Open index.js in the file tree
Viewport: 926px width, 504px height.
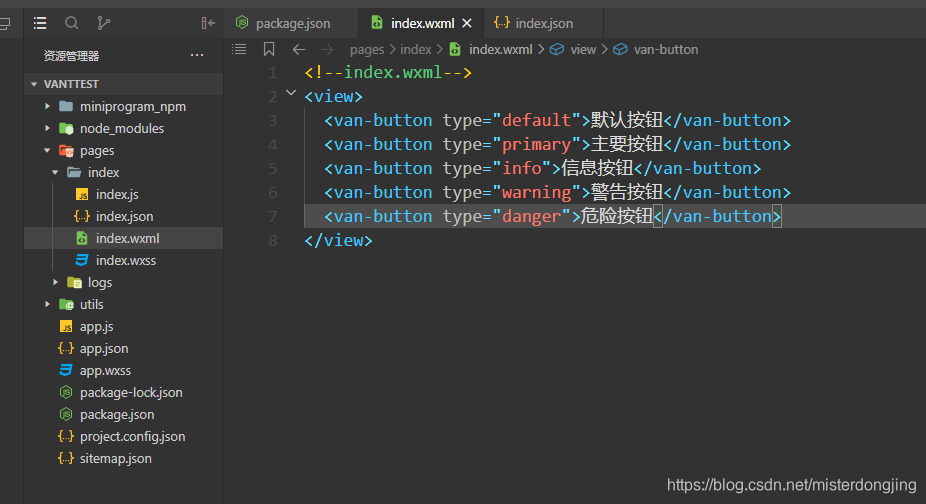click(117, 194)
